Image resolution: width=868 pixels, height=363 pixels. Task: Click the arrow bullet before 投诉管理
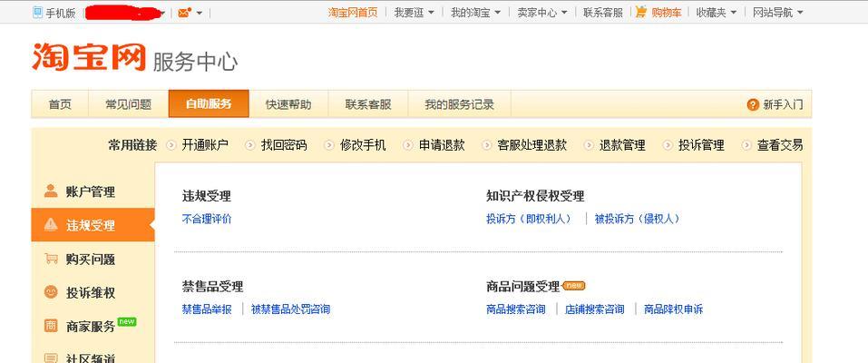click(668, 145)
